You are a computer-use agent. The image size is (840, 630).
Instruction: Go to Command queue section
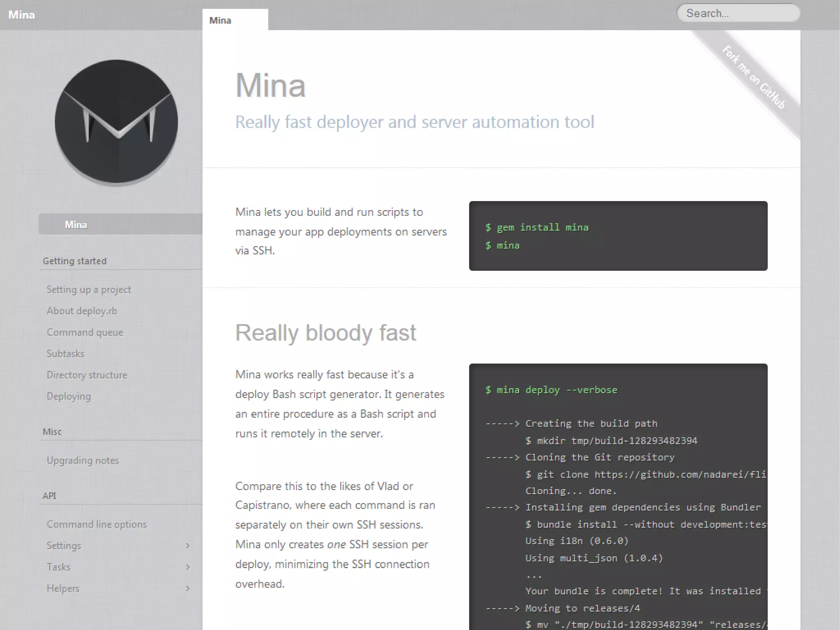coord(85,332)
